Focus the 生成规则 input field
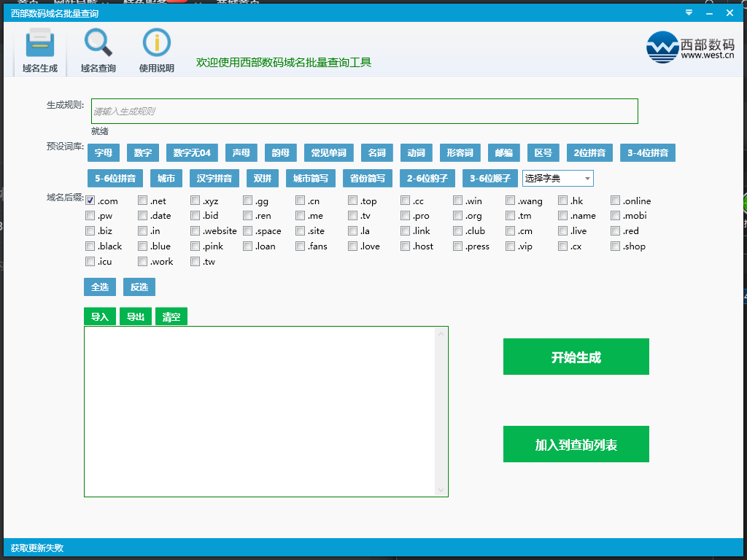Viewport: 747px width, 560px height. coord(364,112)
